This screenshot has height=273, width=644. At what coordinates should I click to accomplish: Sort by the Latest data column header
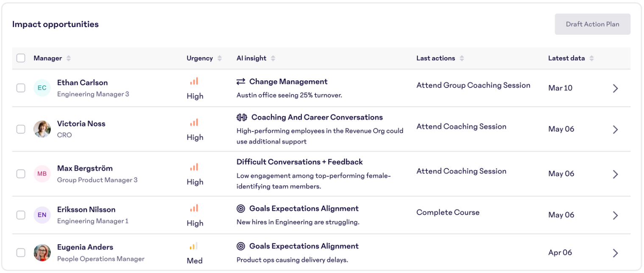[x=591, y=58]
